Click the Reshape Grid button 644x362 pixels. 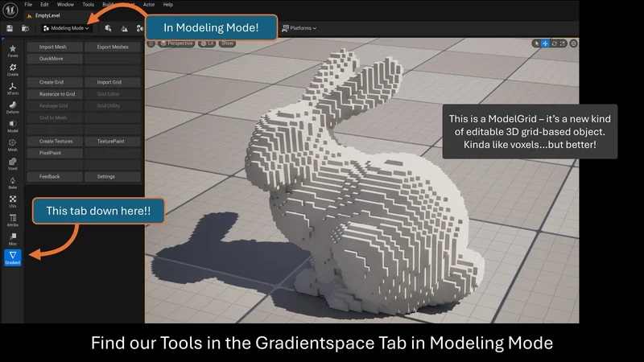(x=55, y=106)
